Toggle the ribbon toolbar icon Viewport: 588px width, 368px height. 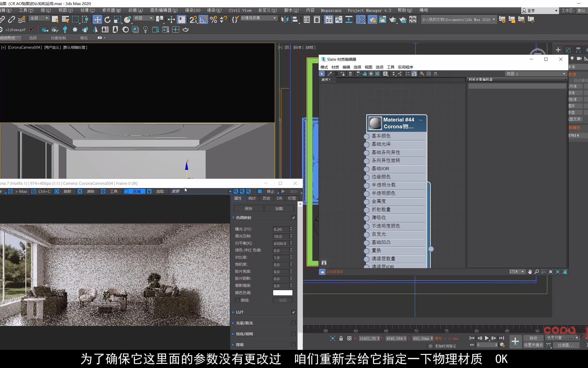[x=329, y=19]
